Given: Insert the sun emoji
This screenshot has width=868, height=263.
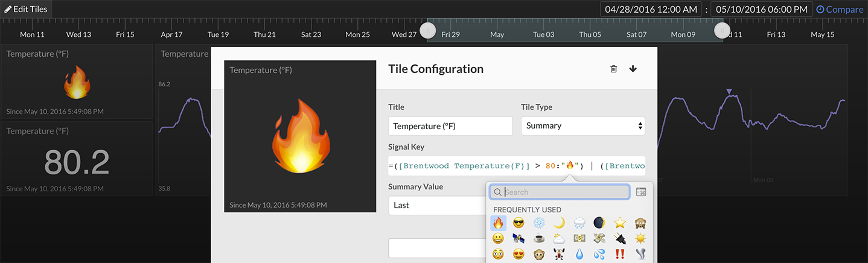Looking at the screenshot, I should [640, 238].
